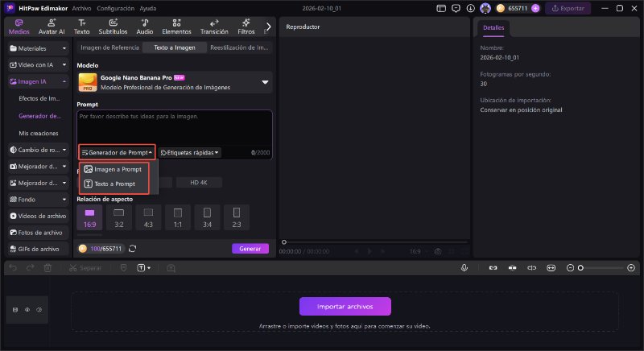644x351 pixels.
Task: Open the Generador de Prompt dropdown
Action: pos(117,153)
